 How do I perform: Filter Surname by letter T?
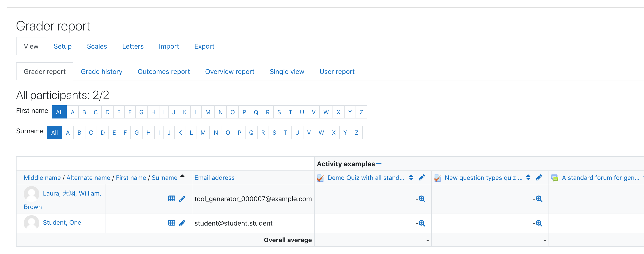click(286, 133)
